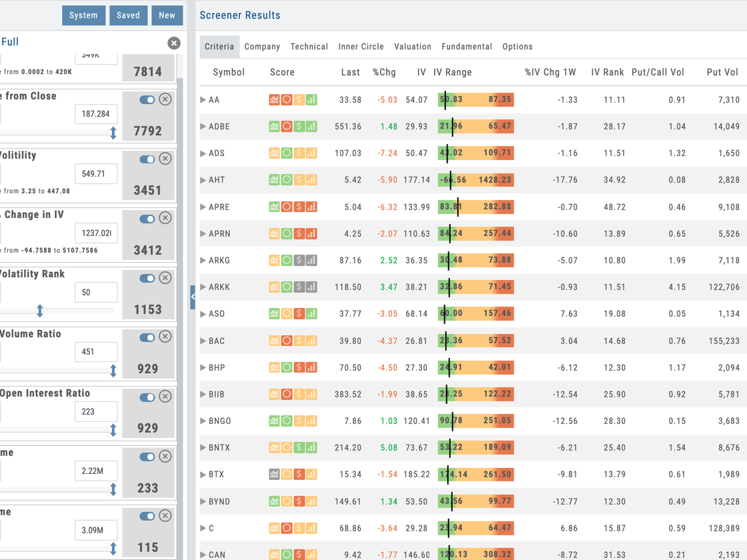
Task: Toggle the Volume Ratio filter switch
Action: click(147, 337)
